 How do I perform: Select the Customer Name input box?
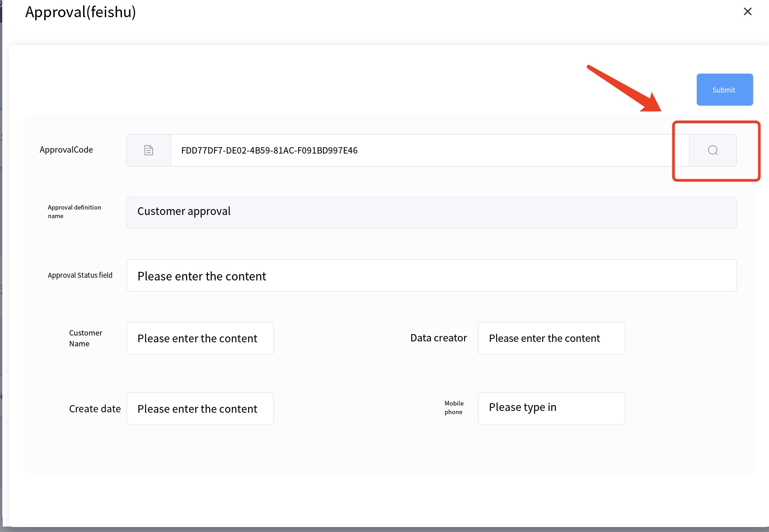200,338
